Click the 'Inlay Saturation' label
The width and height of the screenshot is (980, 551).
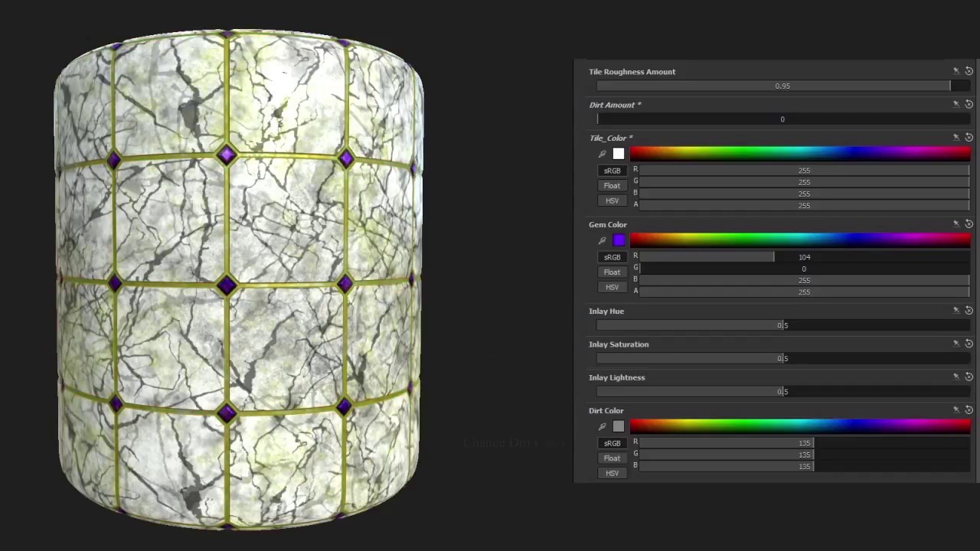(619, 344)
